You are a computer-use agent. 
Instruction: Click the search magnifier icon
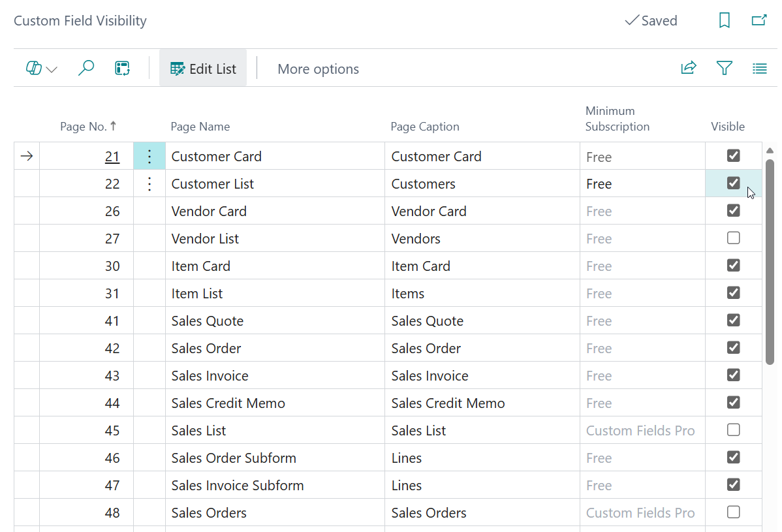click(86, 69)
